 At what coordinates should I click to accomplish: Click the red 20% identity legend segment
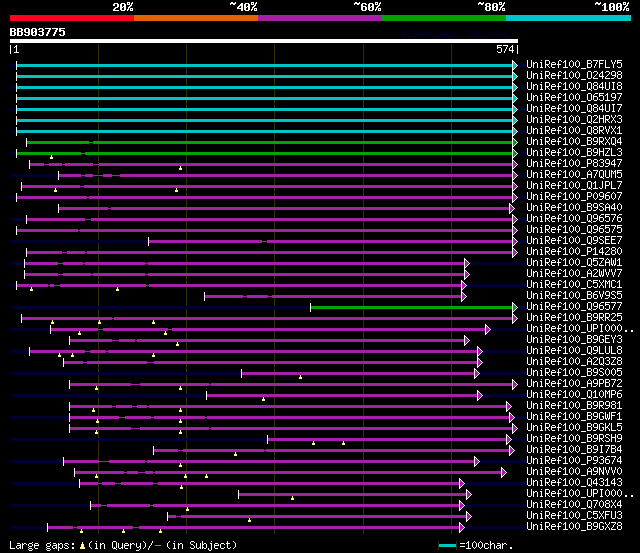pyautogui.click(x=72, y=18)
